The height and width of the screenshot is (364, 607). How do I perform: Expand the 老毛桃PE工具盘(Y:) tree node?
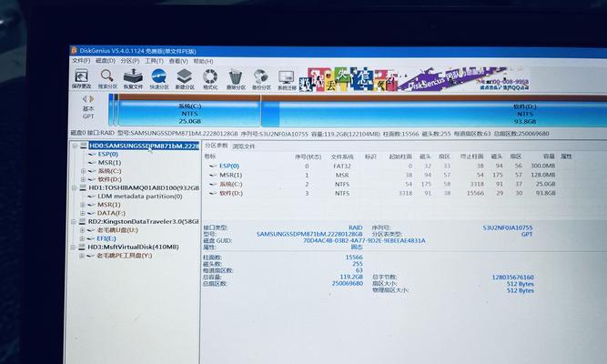(81, 256)
